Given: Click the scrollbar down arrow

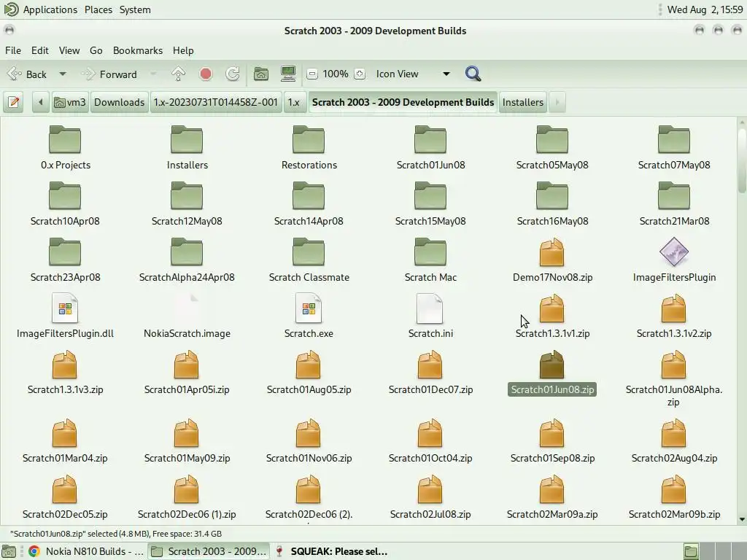Looking at the screenshot, I should [742, 519].
